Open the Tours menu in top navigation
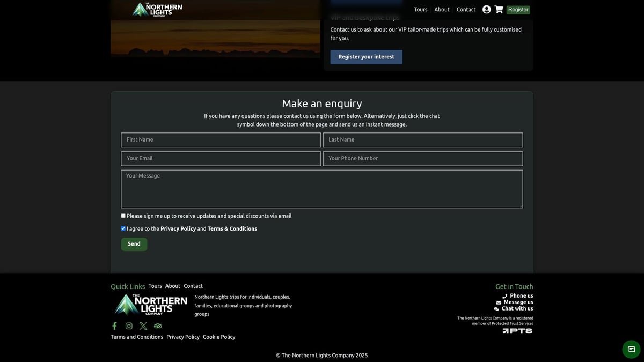The width and height of the screenshot is (644, 362). tap(420, 10)
